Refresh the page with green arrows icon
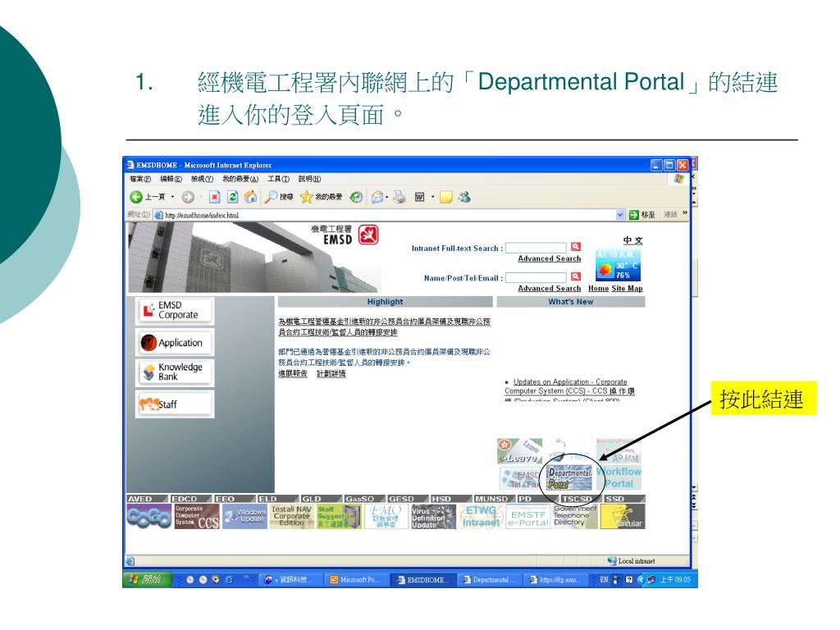The image size is (840, 630). (232, 197)
